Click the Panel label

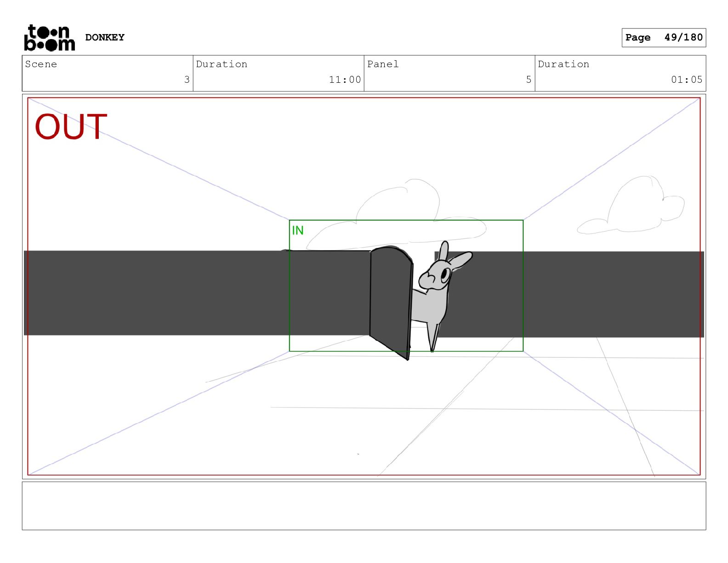[x=383, y=64]
